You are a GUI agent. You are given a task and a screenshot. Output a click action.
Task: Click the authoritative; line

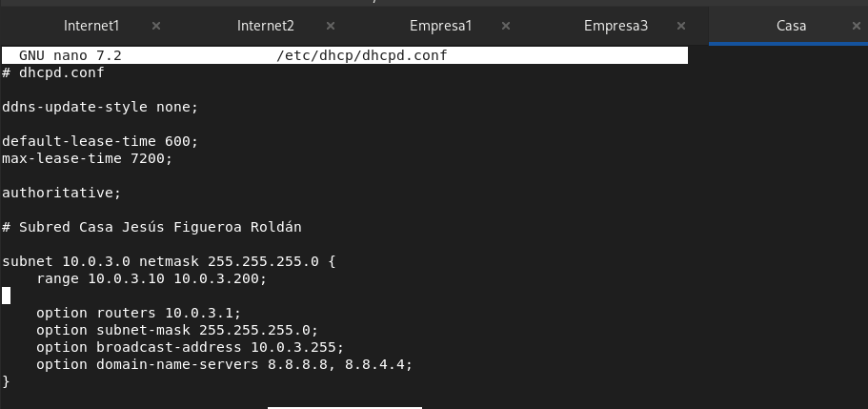tap(61, 193)
